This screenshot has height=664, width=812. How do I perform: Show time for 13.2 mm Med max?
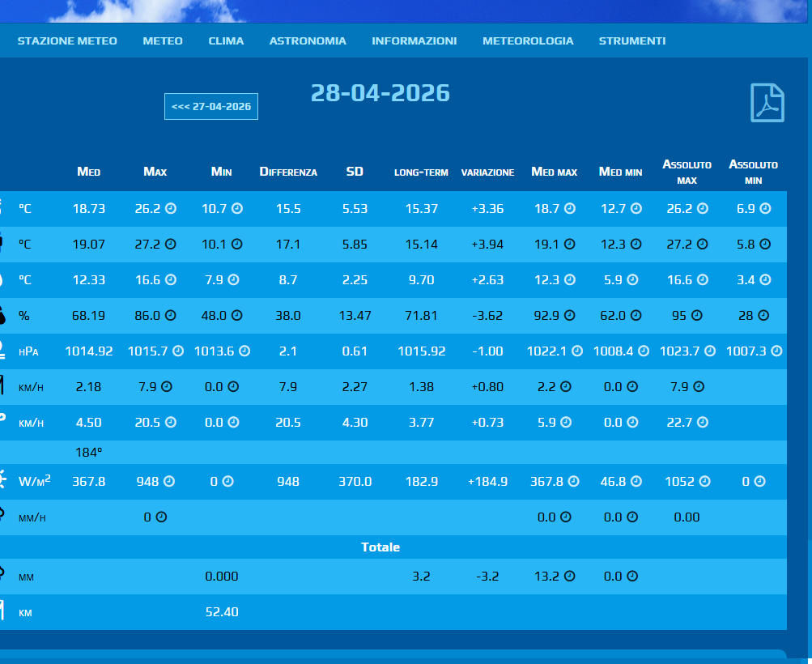569,577
